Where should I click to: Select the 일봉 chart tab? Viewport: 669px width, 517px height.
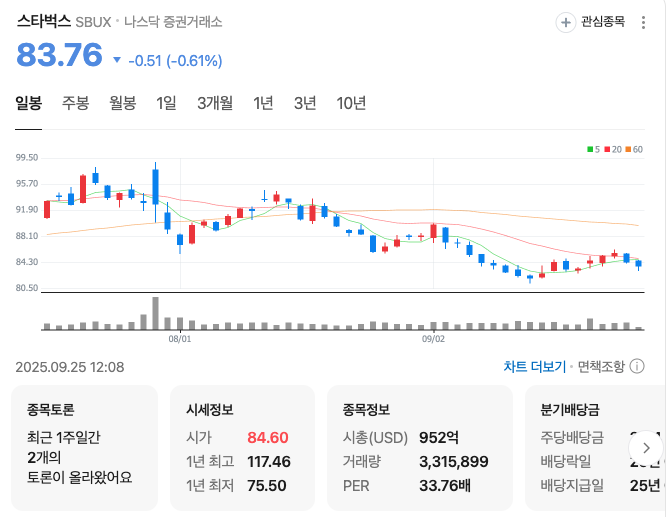pyautogui.click(x=29, y=103)
